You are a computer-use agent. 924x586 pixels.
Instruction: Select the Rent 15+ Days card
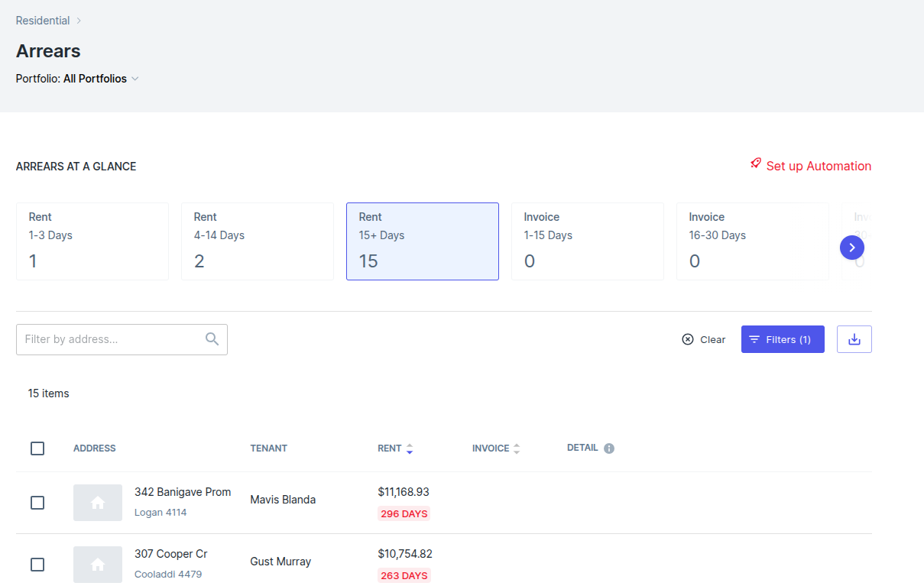pyautogui.click(x=423, y=241)
